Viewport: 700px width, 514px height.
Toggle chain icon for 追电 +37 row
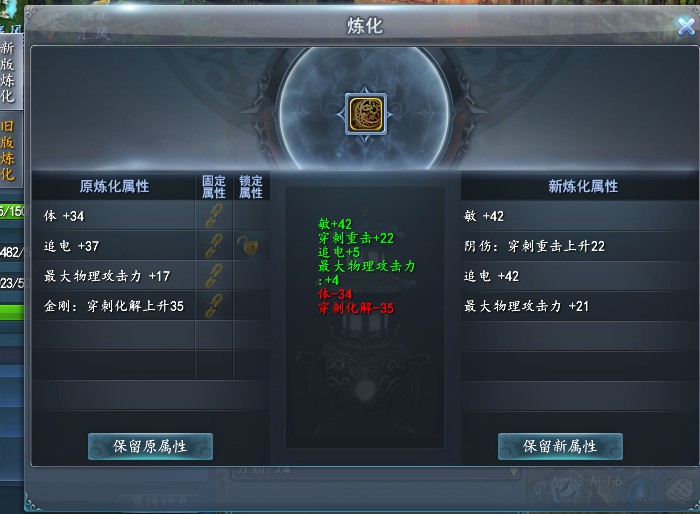214,246
